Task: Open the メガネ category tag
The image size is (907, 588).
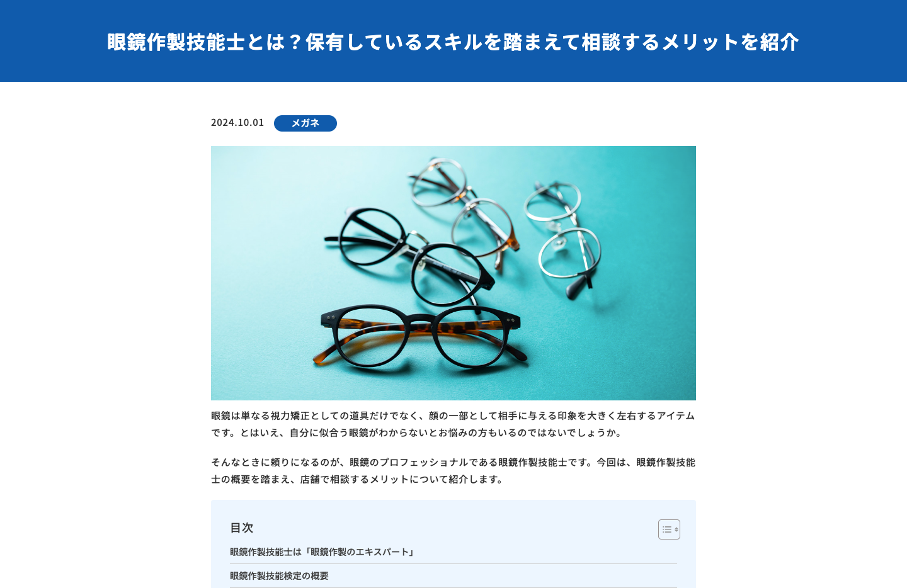Action: 305,123
